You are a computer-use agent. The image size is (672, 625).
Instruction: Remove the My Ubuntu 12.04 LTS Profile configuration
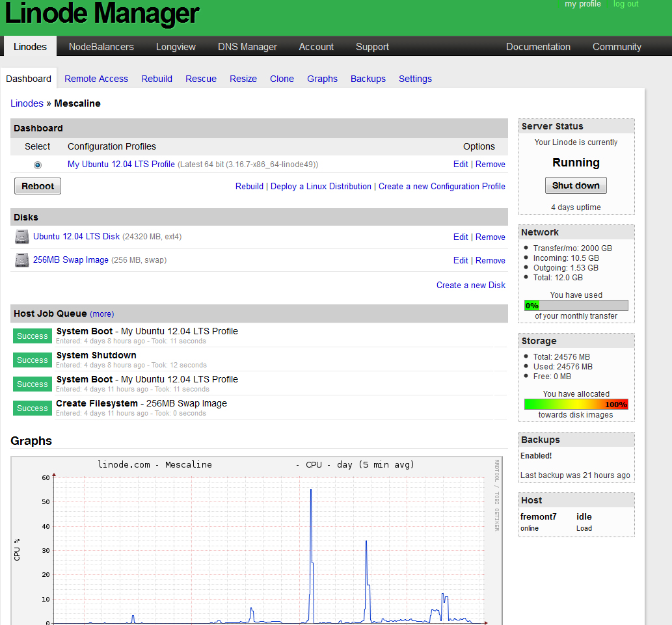pyautogui.click(x=491, y=164)
